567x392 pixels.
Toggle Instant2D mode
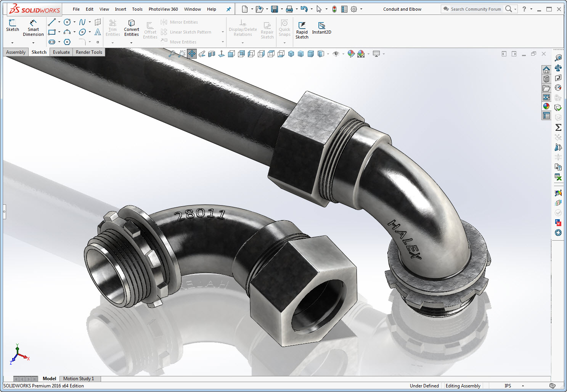[321, 28]
